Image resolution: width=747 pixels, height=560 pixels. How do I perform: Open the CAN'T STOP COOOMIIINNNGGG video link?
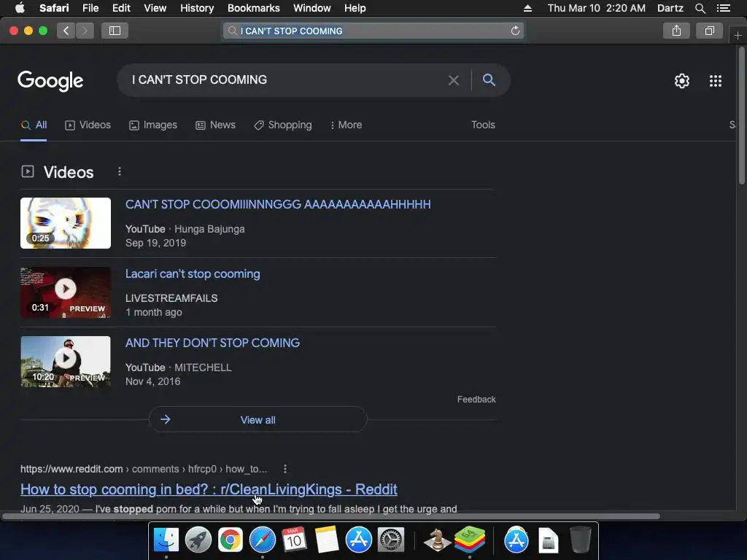(278, 204)
